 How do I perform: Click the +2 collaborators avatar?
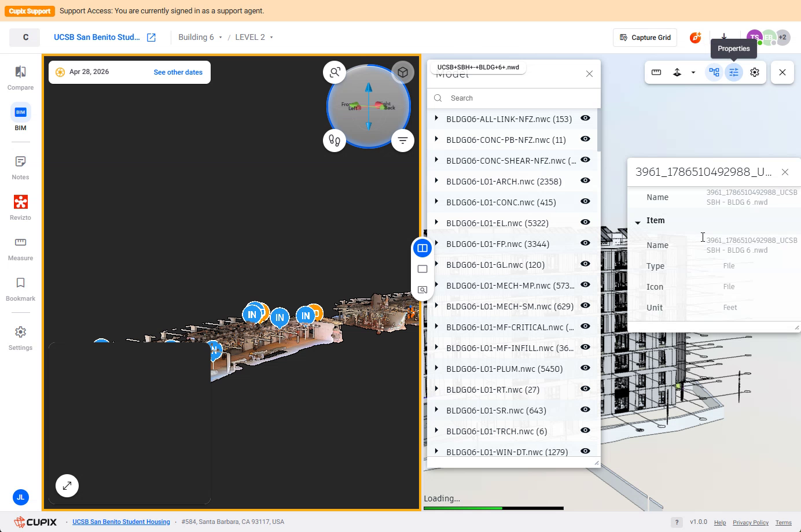(x=782, y=38)
